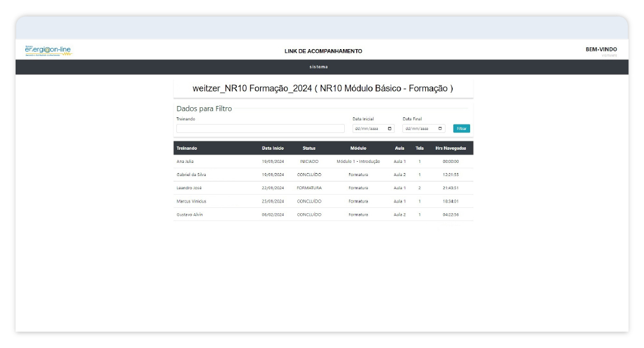This screenshot has width=644, height=348.
Task: Focus the Treinando search input field
Action: [x=260, y=128]
